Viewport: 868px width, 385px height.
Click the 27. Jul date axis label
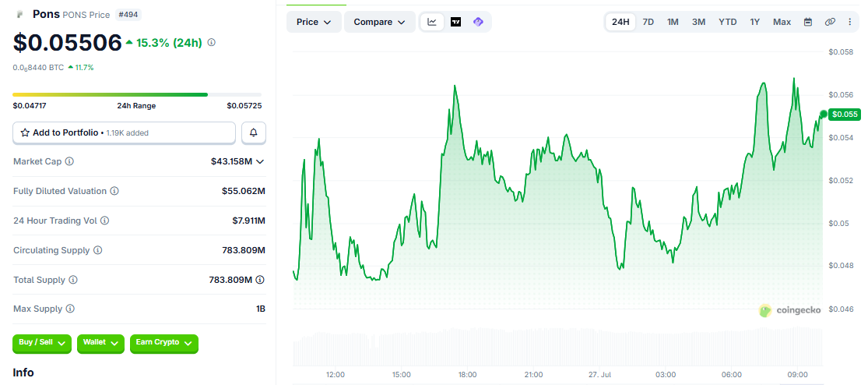599,374
